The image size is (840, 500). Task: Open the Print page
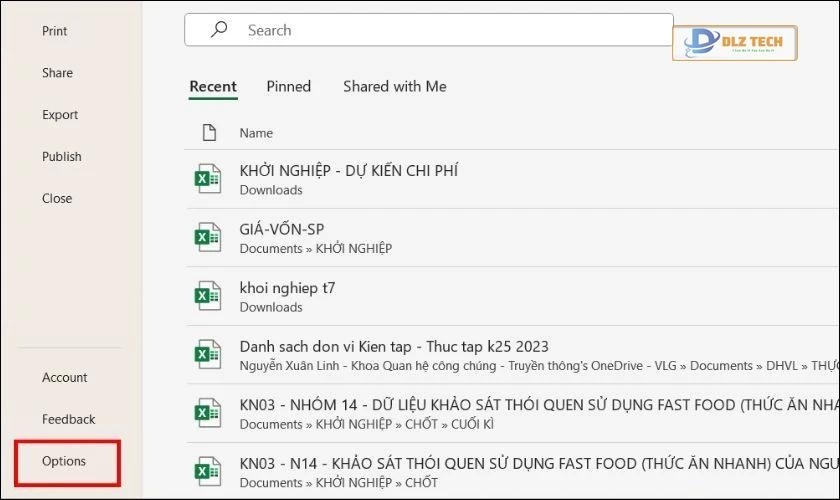click(x=55, y=31)
